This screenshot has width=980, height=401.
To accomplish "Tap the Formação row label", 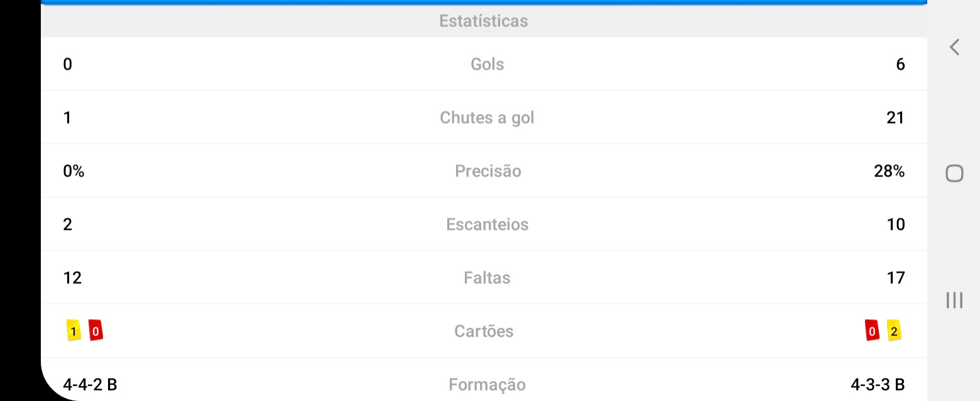I will pyautogui.click(x=487, y=385).
